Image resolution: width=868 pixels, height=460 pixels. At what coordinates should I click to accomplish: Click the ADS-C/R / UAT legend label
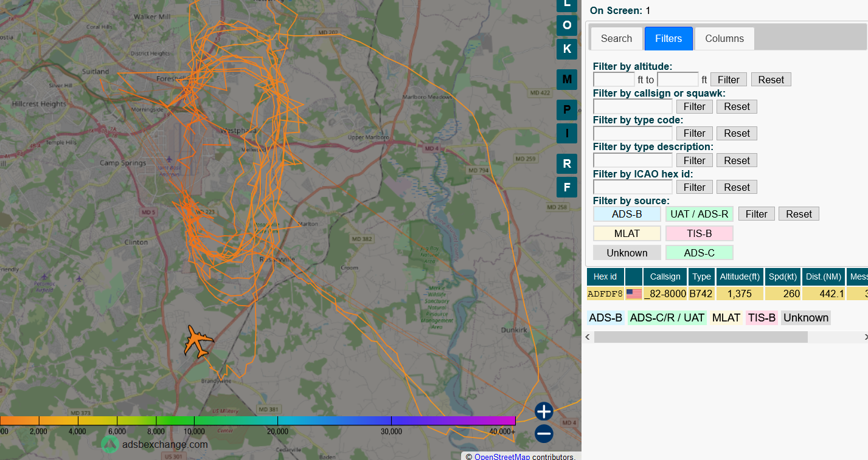(667, 318)
